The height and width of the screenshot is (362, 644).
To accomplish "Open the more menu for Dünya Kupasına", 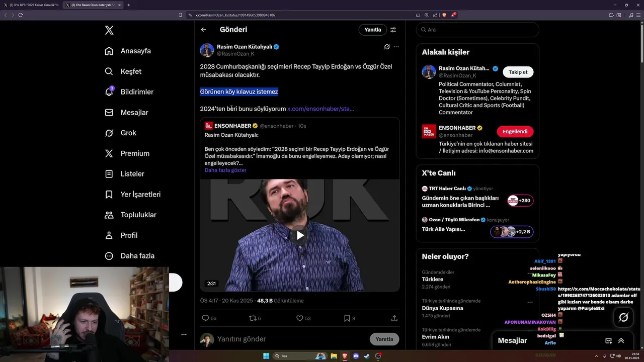I will (530, 302).
